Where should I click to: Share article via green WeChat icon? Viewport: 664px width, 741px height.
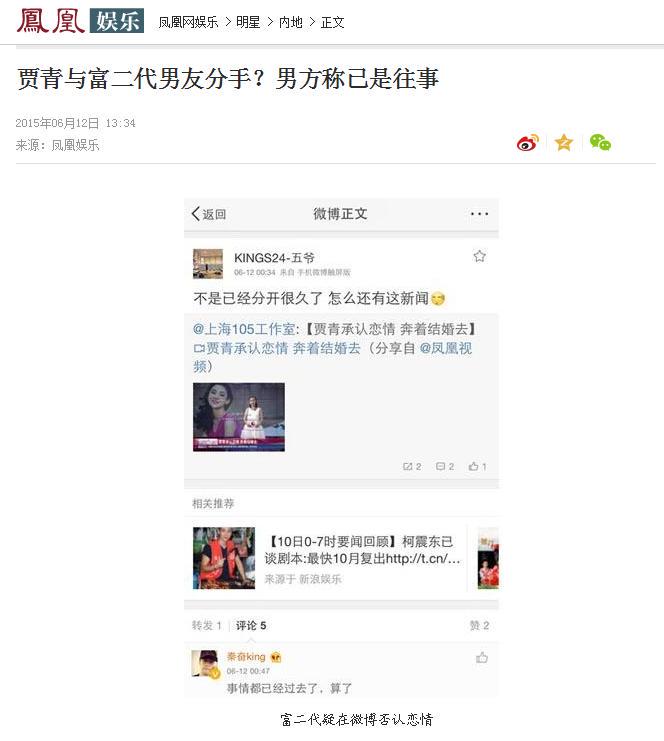(600, 143)
